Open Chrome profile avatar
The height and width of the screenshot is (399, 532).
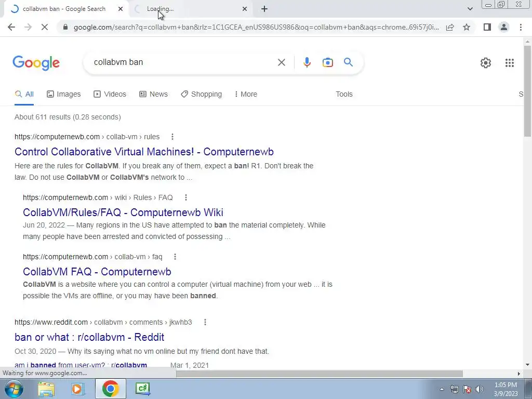point(504,27)
